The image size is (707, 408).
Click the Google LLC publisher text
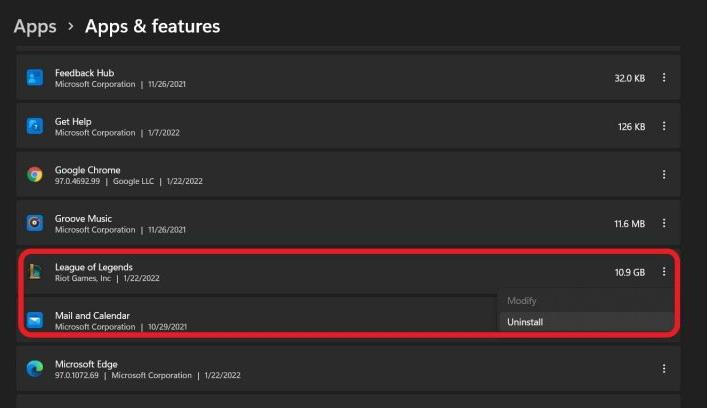133,181
